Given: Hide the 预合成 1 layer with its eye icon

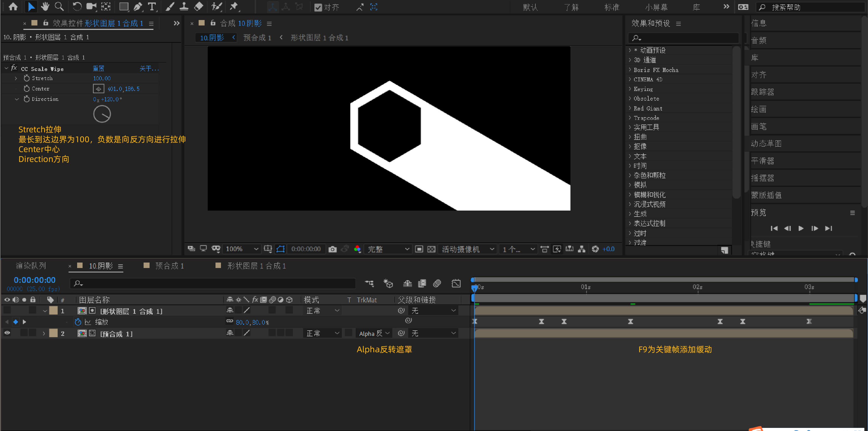Looking at the screenshot, I should pyautogui.click(x=7, y=333).
